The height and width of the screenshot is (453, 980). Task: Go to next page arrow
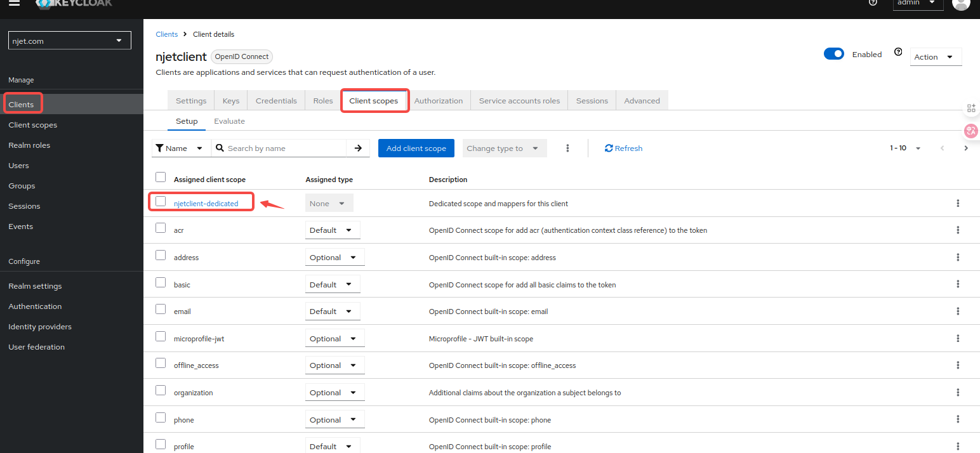(966, 148)
